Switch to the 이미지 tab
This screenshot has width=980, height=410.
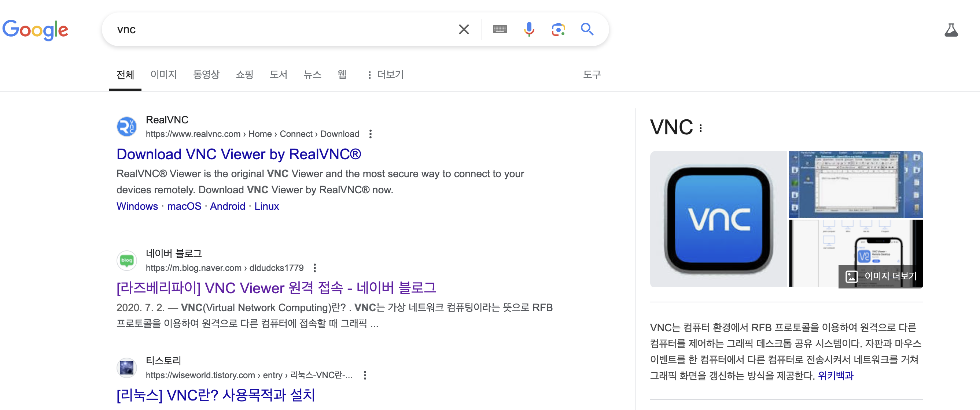coord(163,74)
